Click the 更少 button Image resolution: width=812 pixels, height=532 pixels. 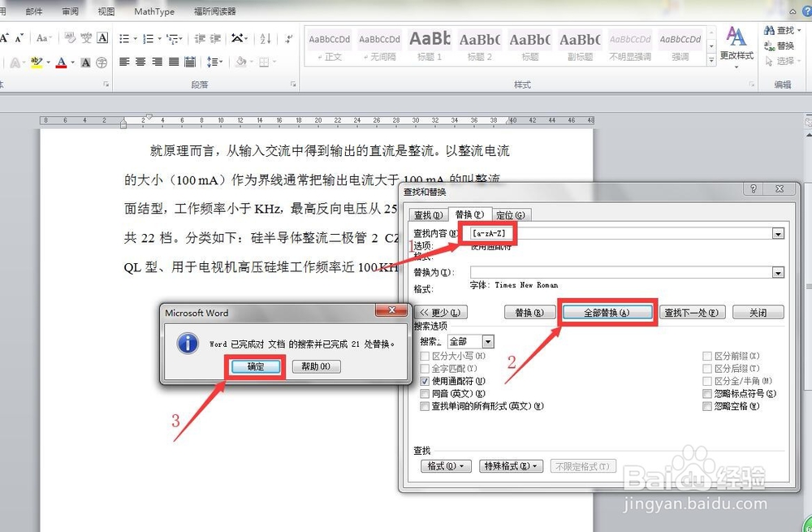(x=441, y=313)
